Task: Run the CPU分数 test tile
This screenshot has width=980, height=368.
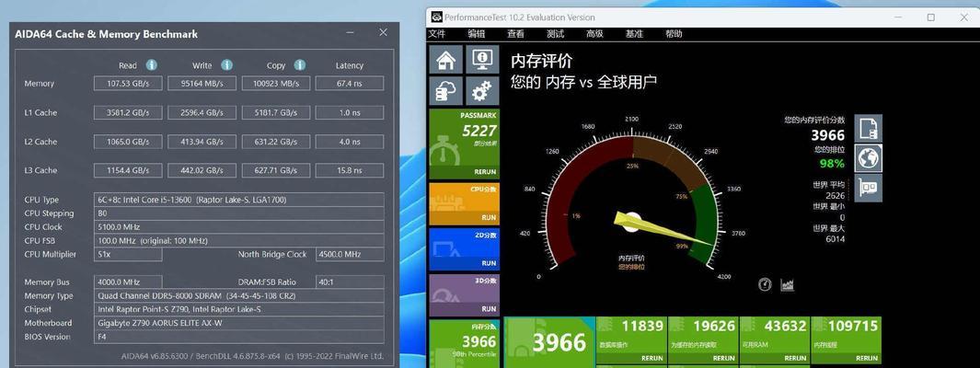Action: [489, 217]
